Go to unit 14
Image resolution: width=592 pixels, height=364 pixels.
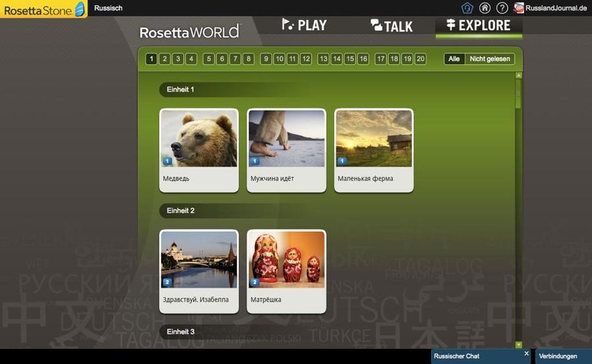point(337,59)
